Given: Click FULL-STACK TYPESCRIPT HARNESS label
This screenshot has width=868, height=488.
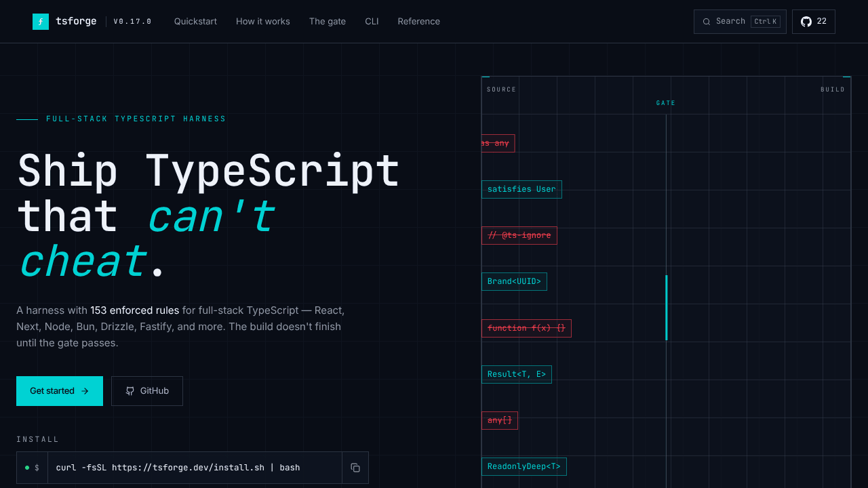Looking at the screenshot, I should pos(136,119).
